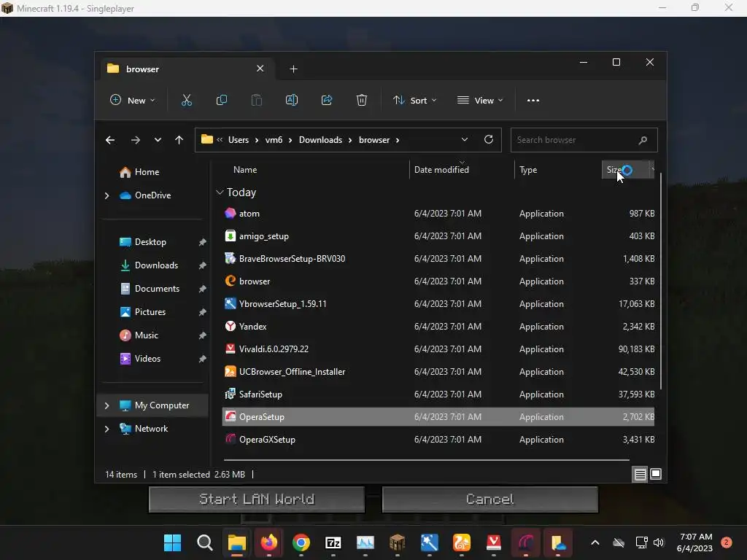
Task: Go up one folder level arrow
Action: [x=179, y=140]
